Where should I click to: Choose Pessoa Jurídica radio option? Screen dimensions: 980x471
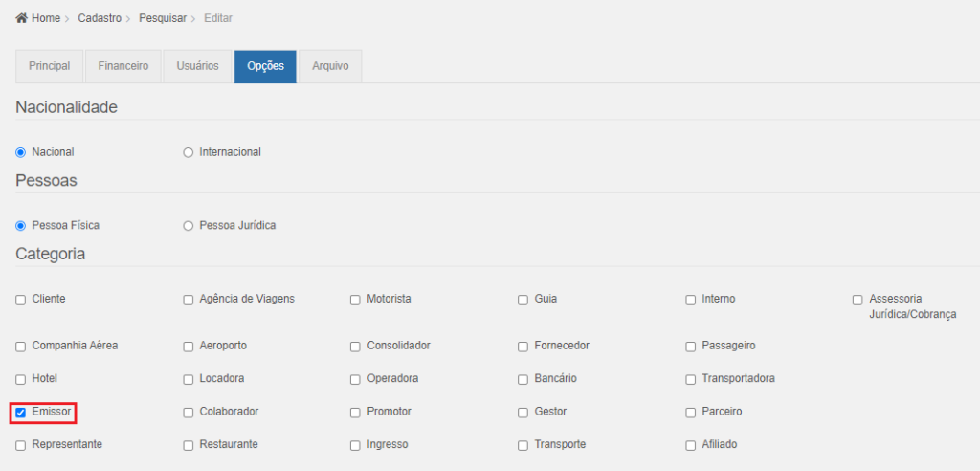pos(189,226)
